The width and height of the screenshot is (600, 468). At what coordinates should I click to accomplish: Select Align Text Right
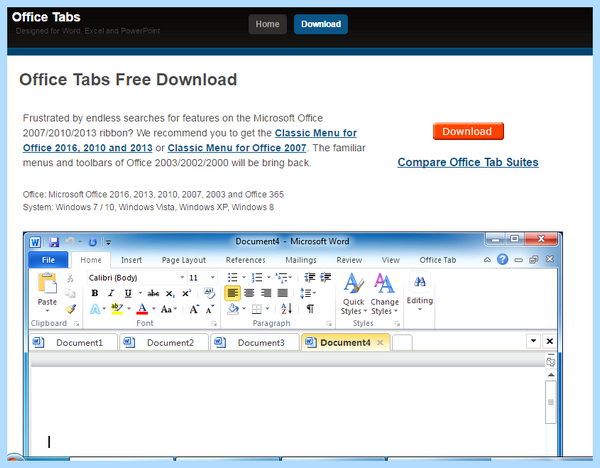click(x=266, y=293)
